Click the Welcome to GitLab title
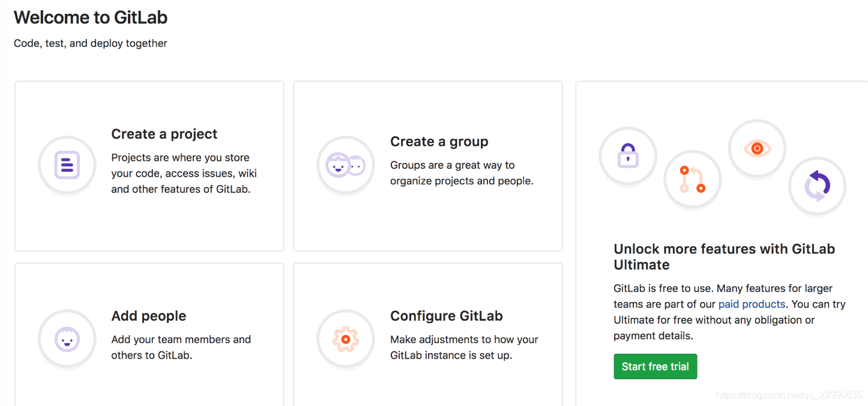The width and height of the screenshot is (868, 406). 90,17
